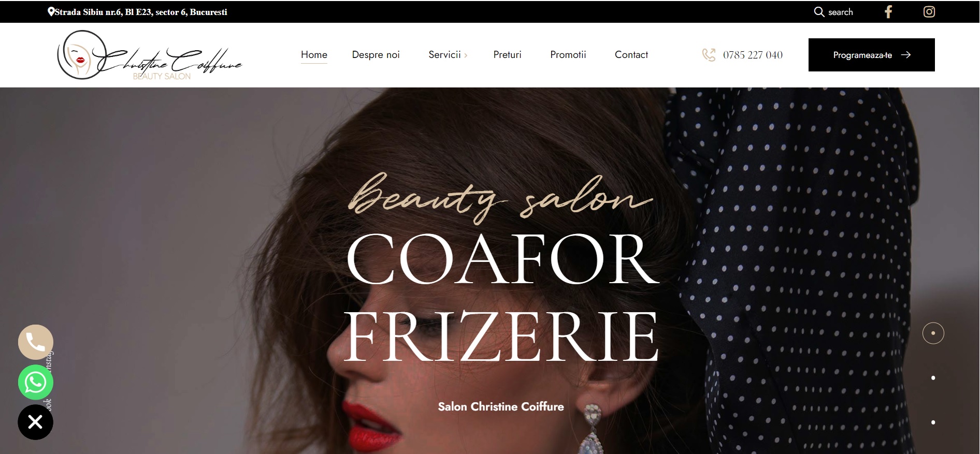
Task: Open the green WhatsApp chat bubble
Action: (x=36, y=382)
